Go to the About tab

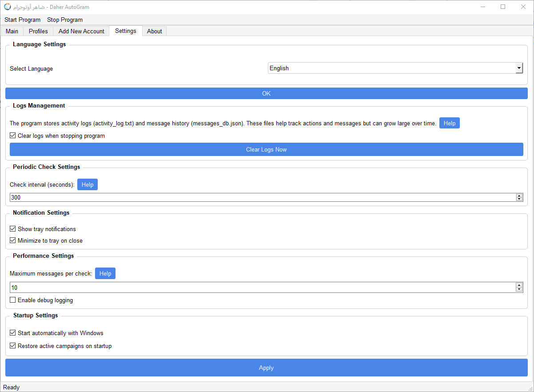tap(154, 31)
